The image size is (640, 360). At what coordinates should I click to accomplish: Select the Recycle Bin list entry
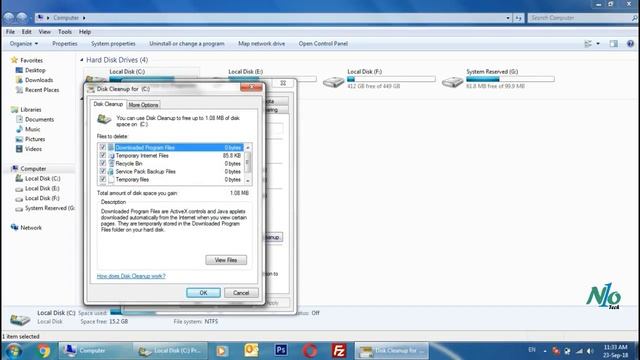pyautogui.click(x=171, y=163)
